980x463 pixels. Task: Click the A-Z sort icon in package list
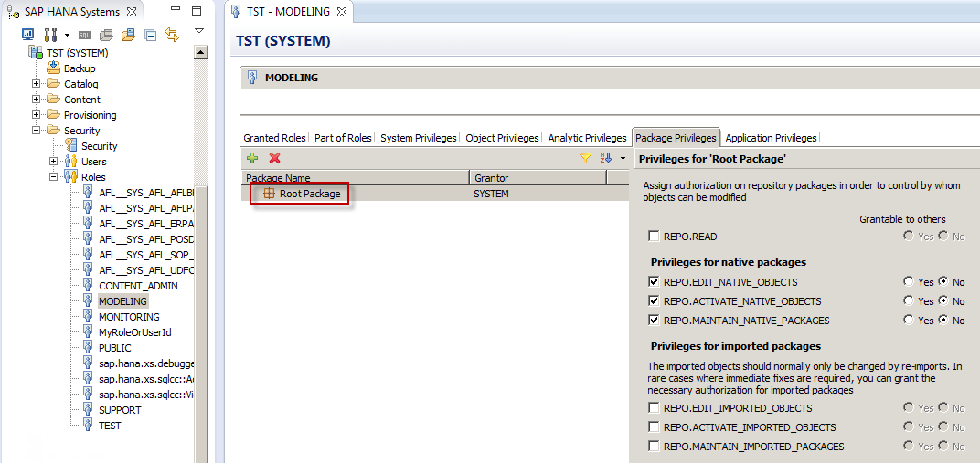point(605,159)
